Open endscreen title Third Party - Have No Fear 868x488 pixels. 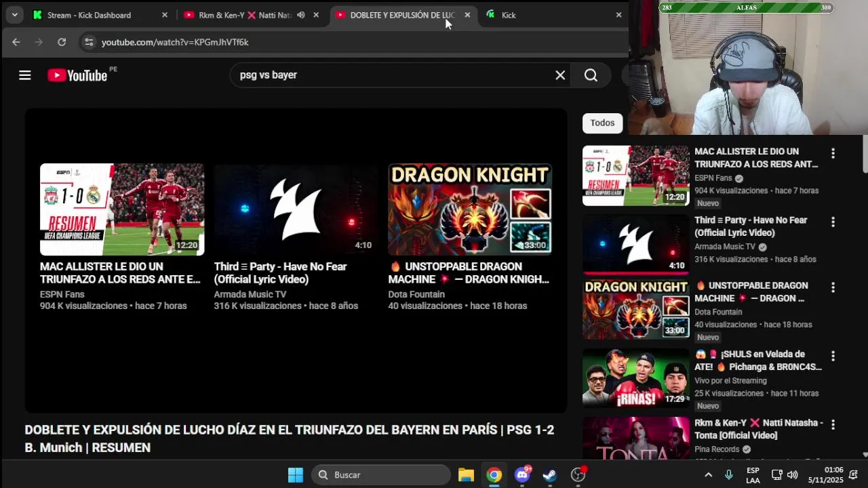[280, 273]
